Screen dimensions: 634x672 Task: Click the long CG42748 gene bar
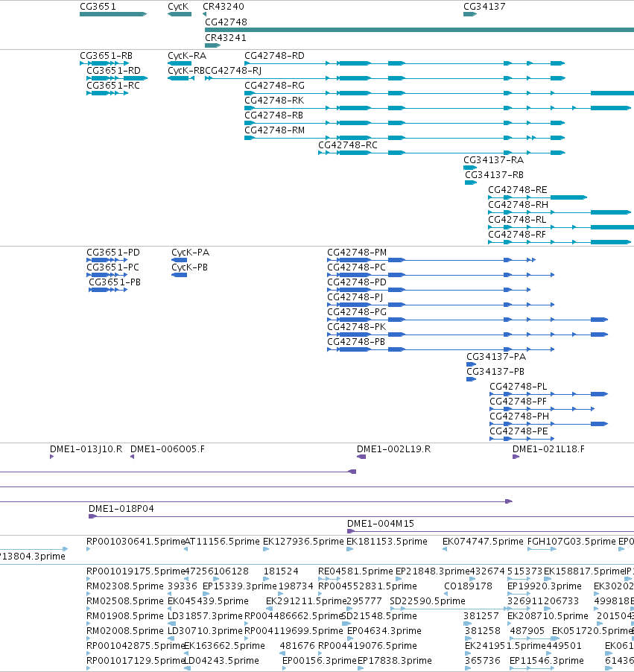pyautogui.click(x=419, y=30)
